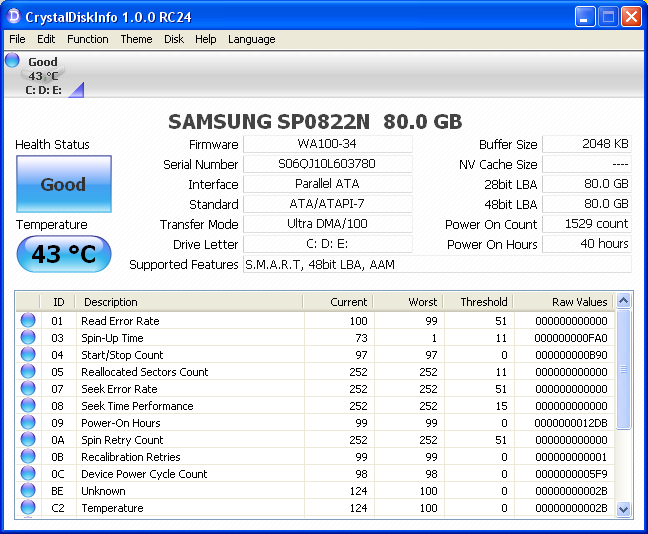The width and height of the screenshot is (648, 534).
Task: Click the empty NV Cache Size field
Action: coord(587,164)
